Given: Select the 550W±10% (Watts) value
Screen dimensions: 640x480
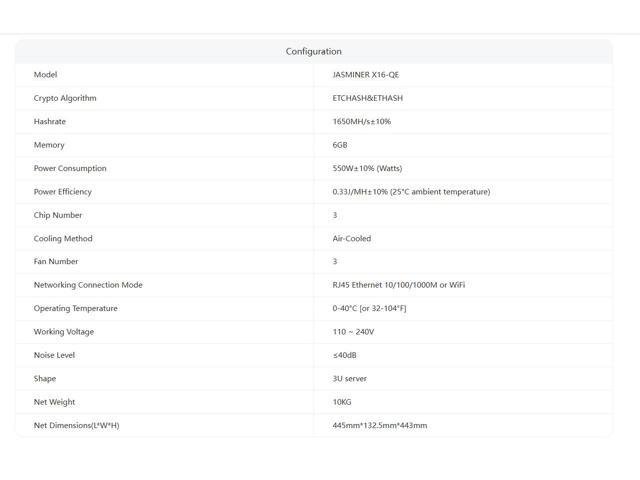Looking at the screenshot, I should coord(367,168).
